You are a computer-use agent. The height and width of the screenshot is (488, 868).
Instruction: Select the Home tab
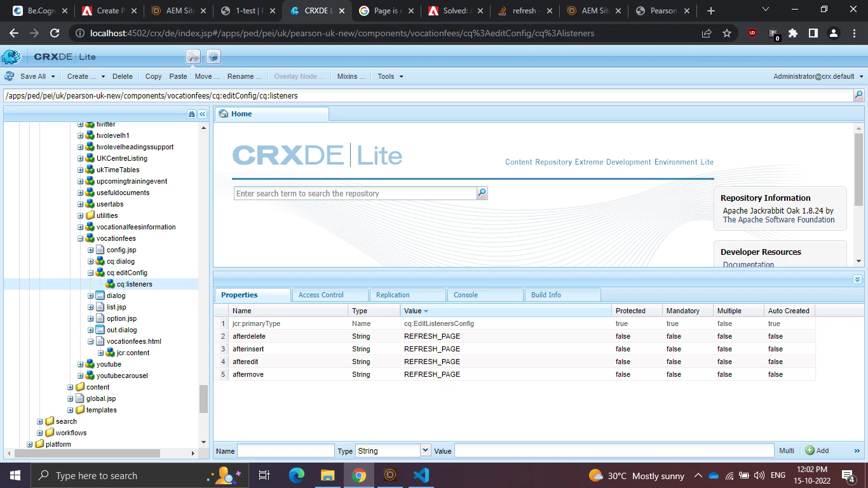coord(271,114)
